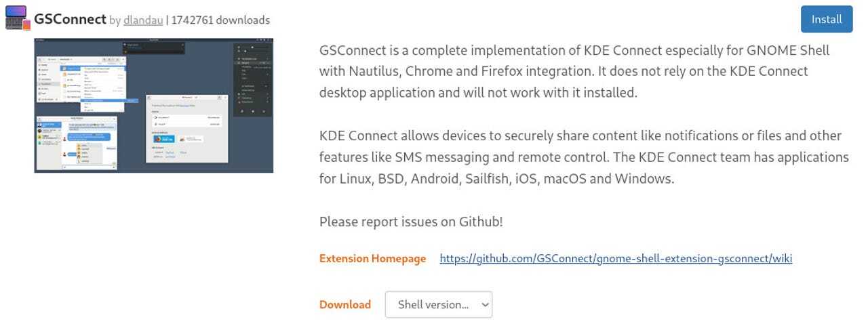Open the GSConnect screenshot preview

point(153,105)
